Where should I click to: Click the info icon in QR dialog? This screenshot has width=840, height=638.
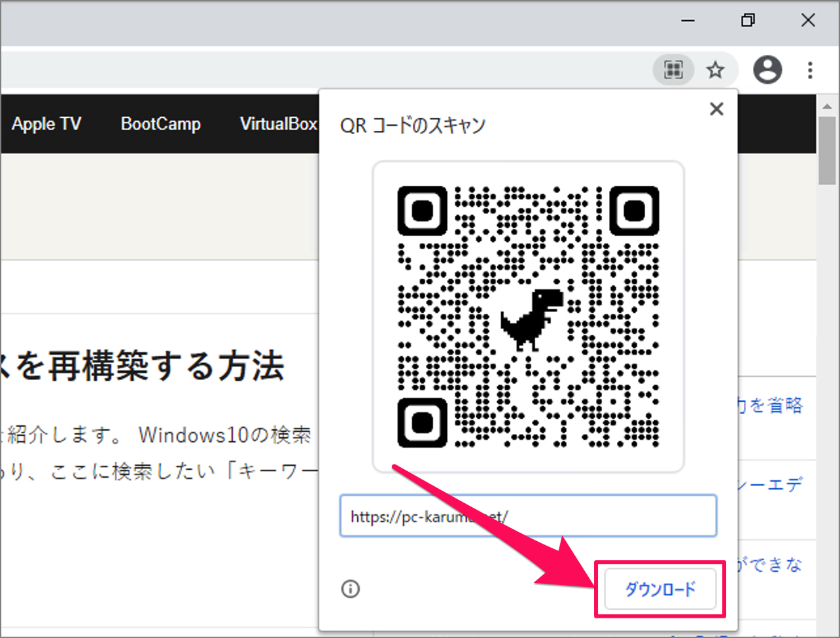click(x=351, y=589)
